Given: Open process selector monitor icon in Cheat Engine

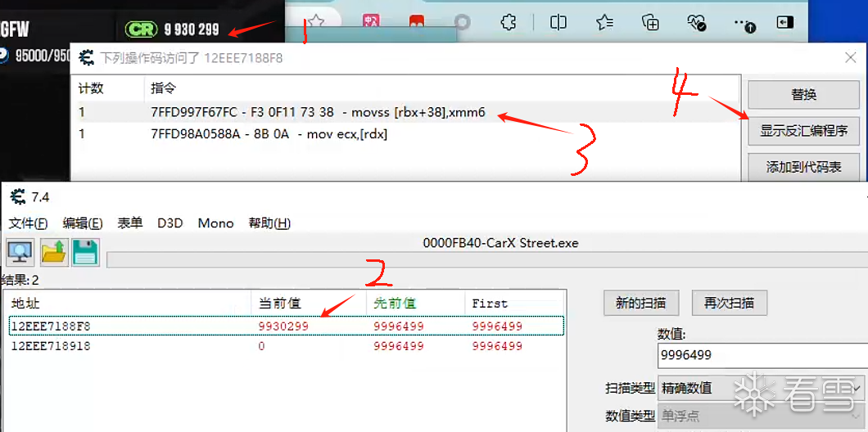Looking at the screenshot, I should click(x=20, y=252).
